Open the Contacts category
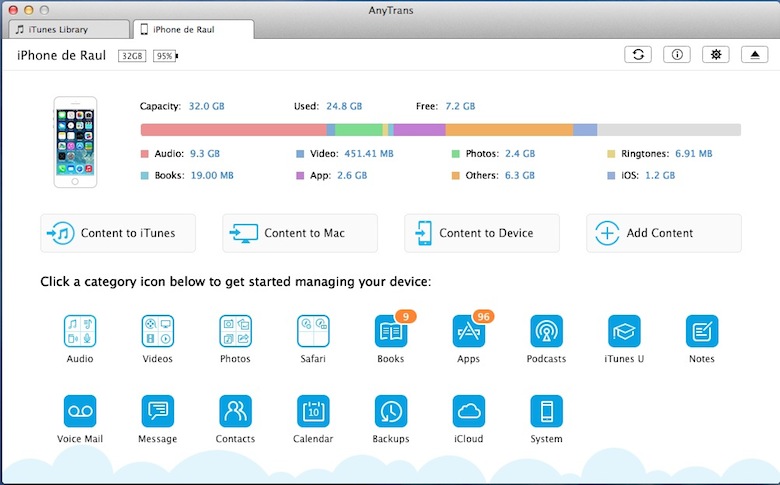 [235, 411]
